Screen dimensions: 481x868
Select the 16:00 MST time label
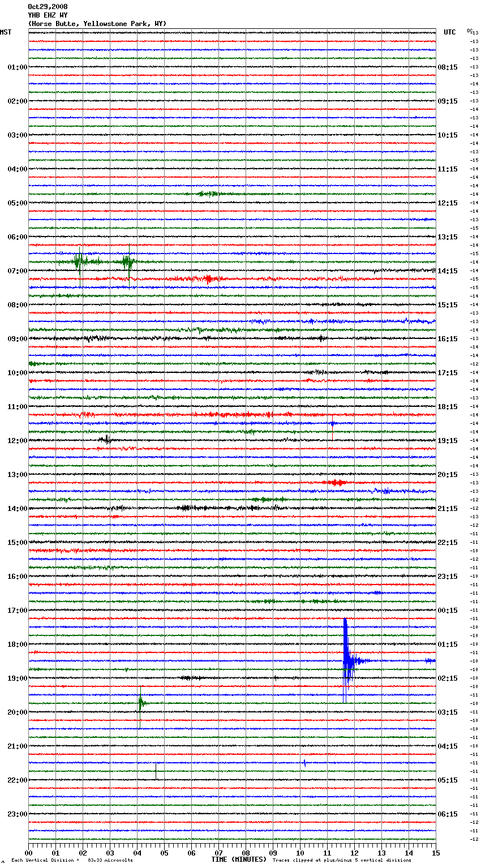[x=18, y=577]
